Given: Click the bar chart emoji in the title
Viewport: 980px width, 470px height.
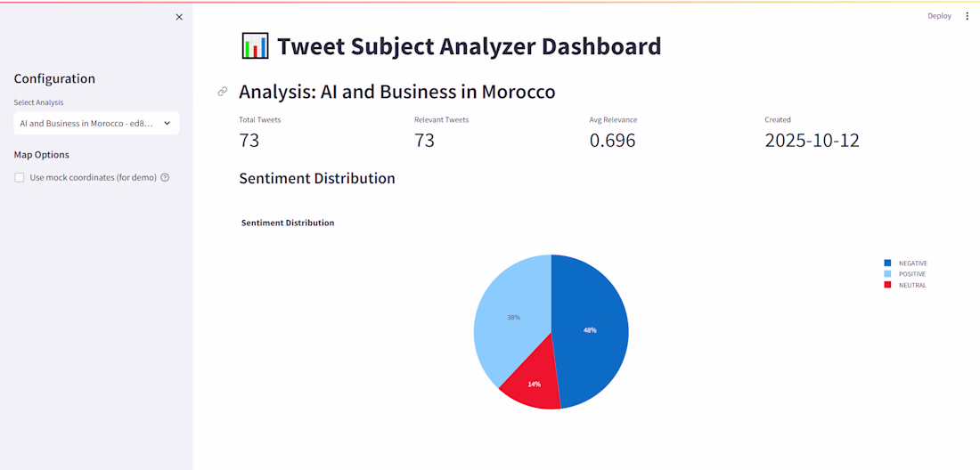Looking at the screenshot, I should point(255,46).
